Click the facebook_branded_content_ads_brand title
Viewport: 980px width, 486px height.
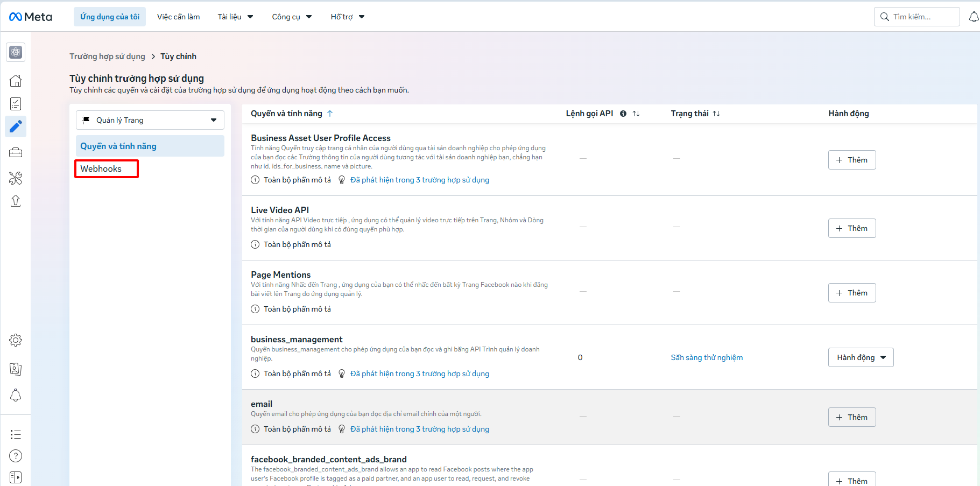tap(329, 459)
